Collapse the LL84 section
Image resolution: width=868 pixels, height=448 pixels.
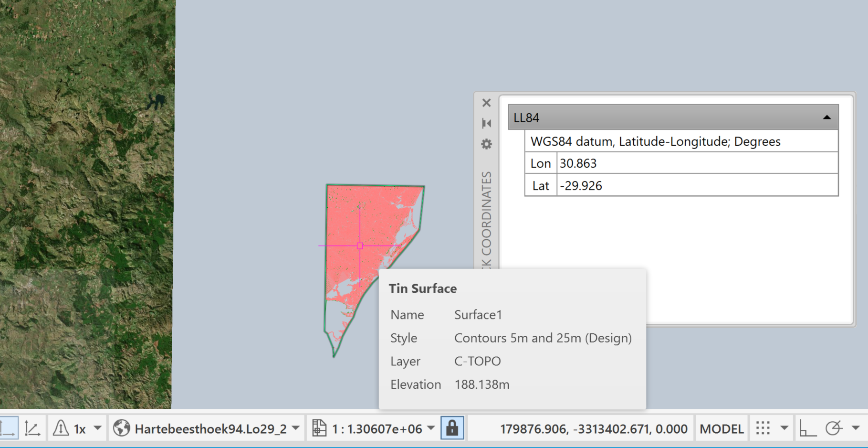tap(826, 117)
